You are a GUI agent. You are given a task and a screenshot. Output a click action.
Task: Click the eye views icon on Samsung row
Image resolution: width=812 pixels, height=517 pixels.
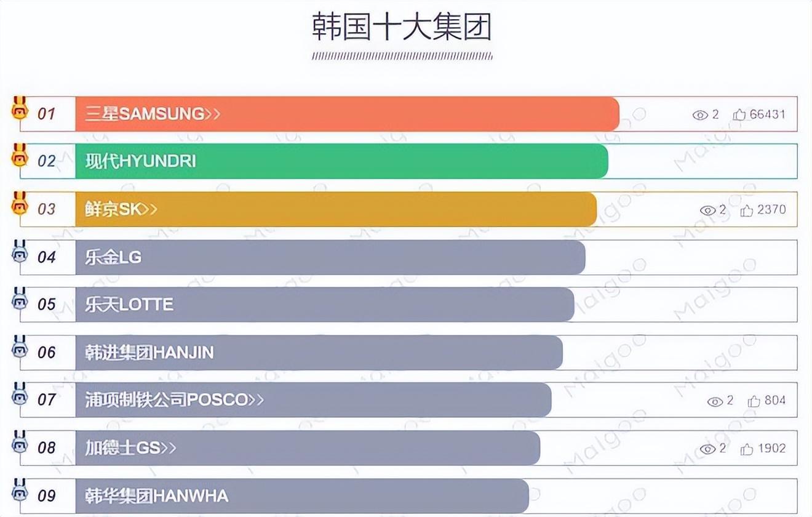pyautogui.click(x=700, y=114)
